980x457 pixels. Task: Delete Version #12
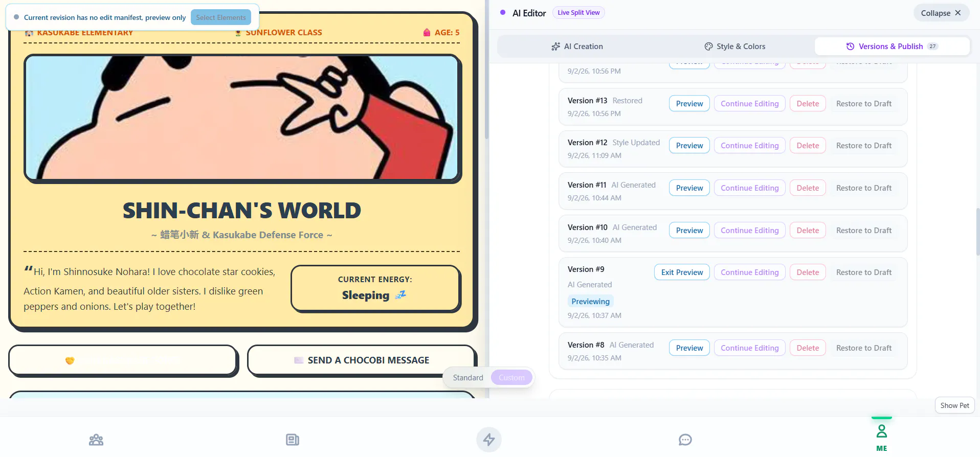pos(808,146)
